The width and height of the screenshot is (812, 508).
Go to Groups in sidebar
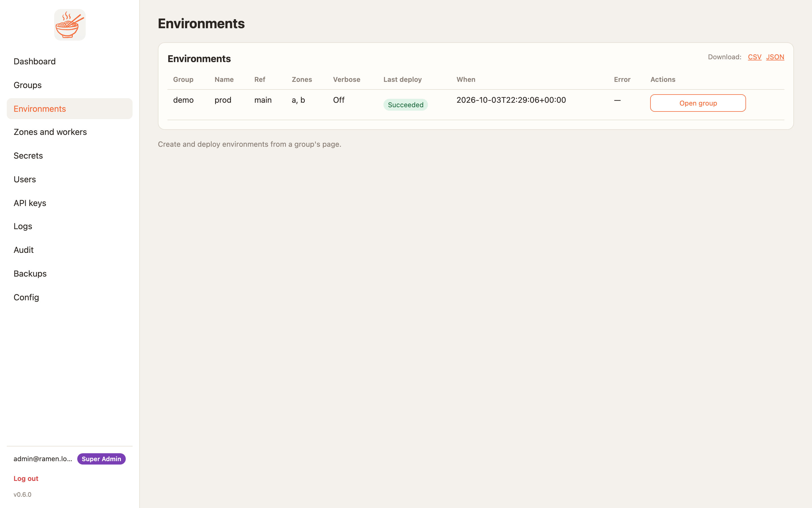point(69,85)
